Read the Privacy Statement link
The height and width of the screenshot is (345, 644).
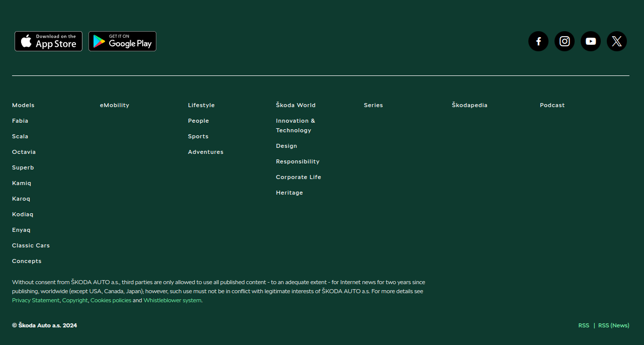tap(36, 300)
